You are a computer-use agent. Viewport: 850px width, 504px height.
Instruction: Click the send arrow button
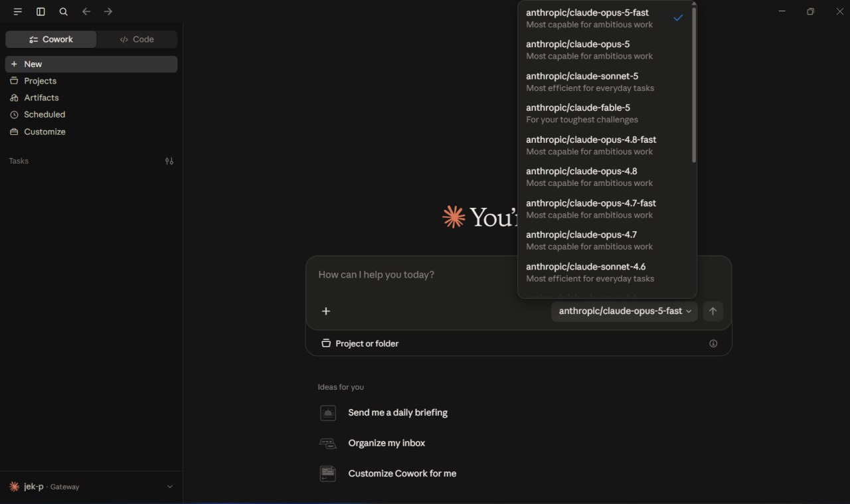[713, 311]
